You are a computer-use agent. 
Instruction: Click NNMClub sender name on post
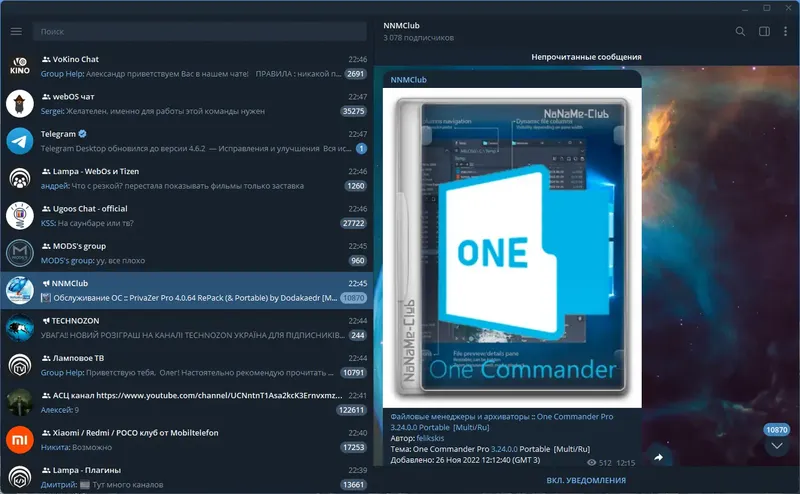click(408, 80)
